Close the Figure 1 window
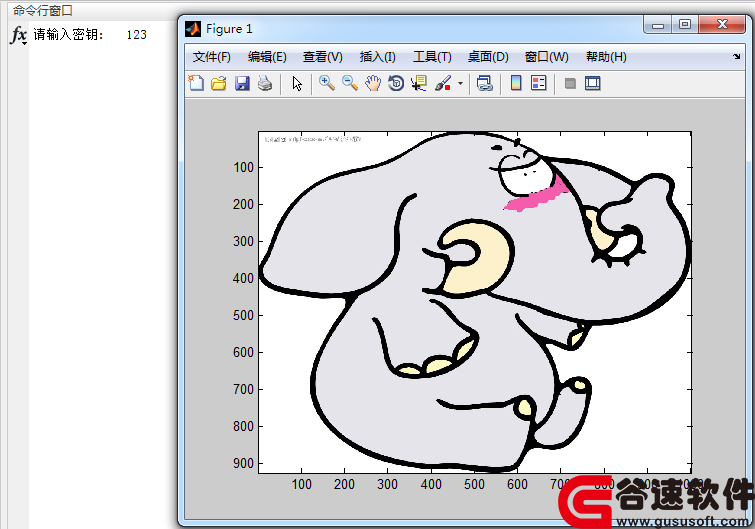 click(722, 25)
